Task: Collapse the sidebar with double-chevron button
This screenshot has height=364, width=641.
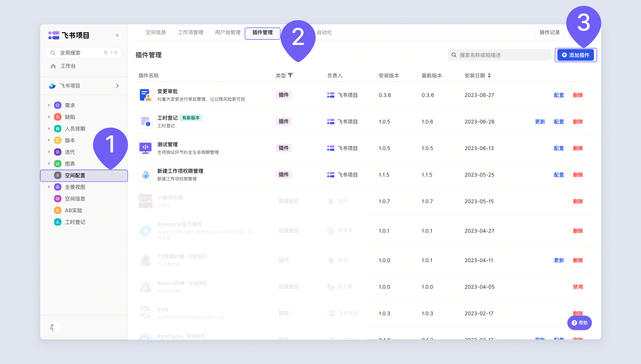Action: tap(117, 35)
